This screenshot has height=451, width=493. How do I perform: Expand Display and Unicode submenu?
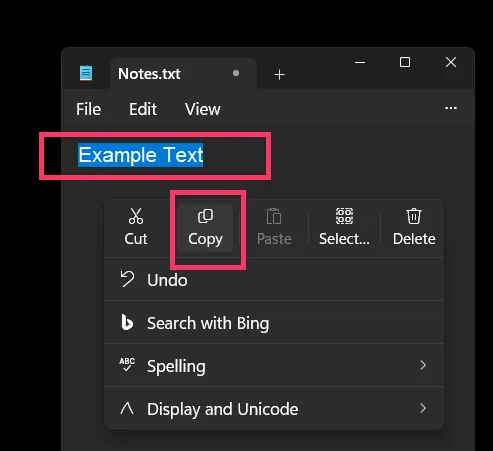coord(274,409)
